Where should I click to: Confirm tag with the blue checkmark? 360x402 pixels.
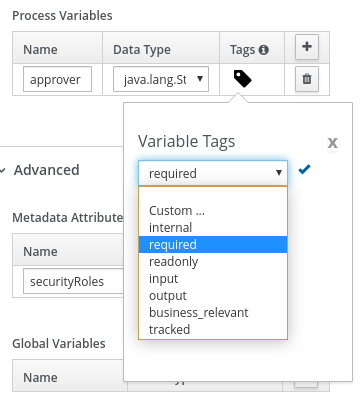pyautogui.click(x=304, y=170)
